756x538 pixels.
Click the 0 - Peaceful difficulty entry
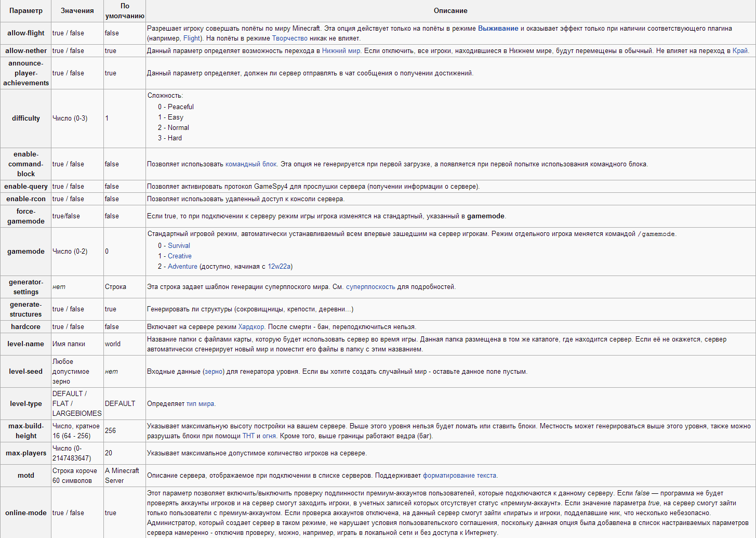click(176, 107)
